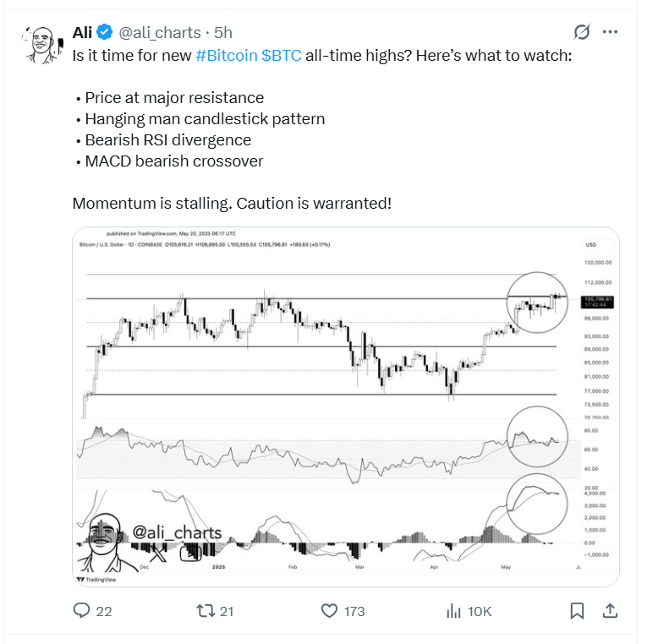Click the blue verified badge
Viewport: 647px width, 644px height.
(x=105, y=33)
